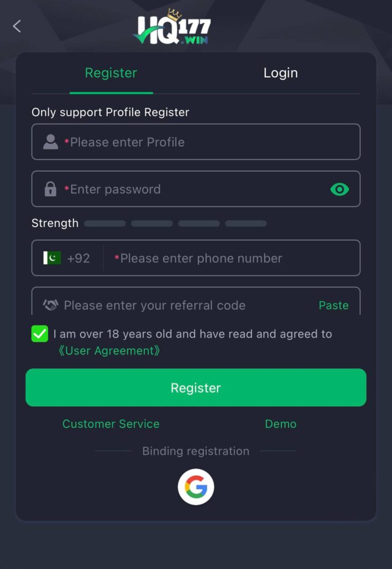Open the User Agreement link
The image size is (392, 569).
pos(110,351)
